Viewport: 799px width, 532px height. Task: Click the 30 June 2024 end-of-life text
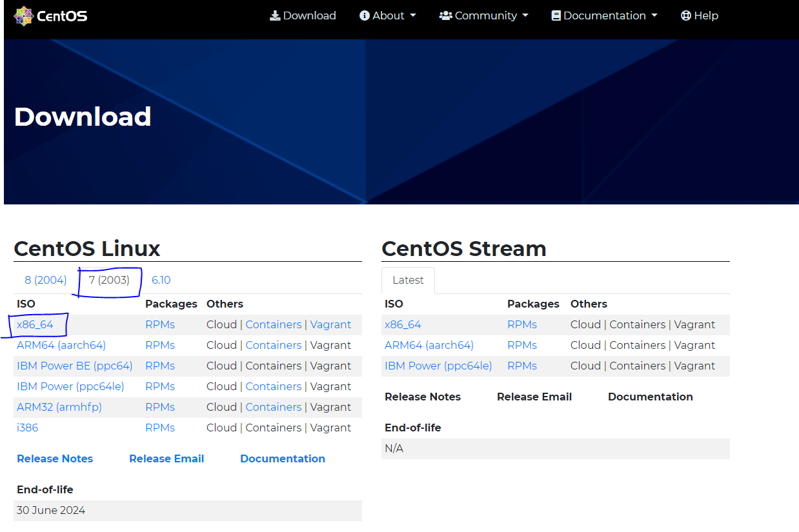click(x=51, y=510)
